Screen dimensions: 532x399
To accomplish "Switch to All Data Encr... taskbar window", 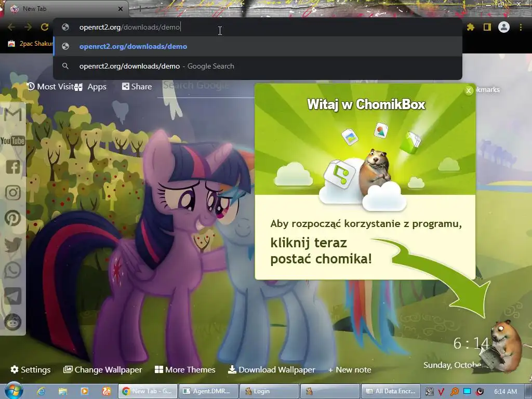I will (391, 391).
